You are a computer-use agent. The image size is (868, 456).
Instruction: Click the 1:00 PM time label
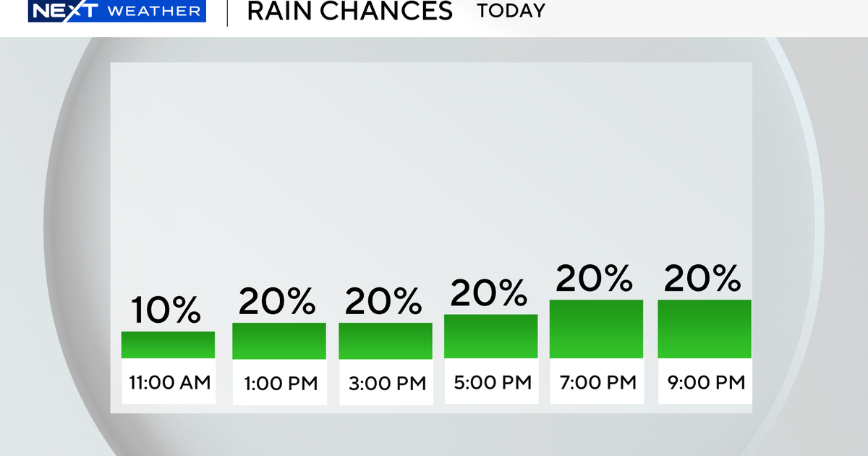click(279, 382)
